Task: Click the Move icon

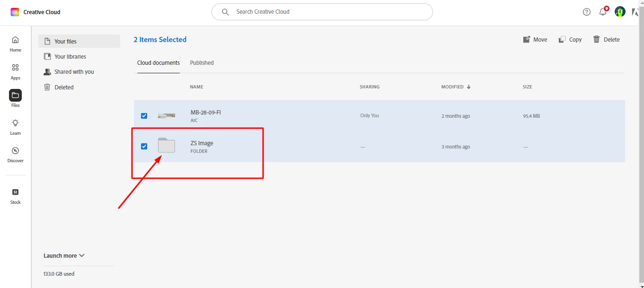Action: (527, 39)
